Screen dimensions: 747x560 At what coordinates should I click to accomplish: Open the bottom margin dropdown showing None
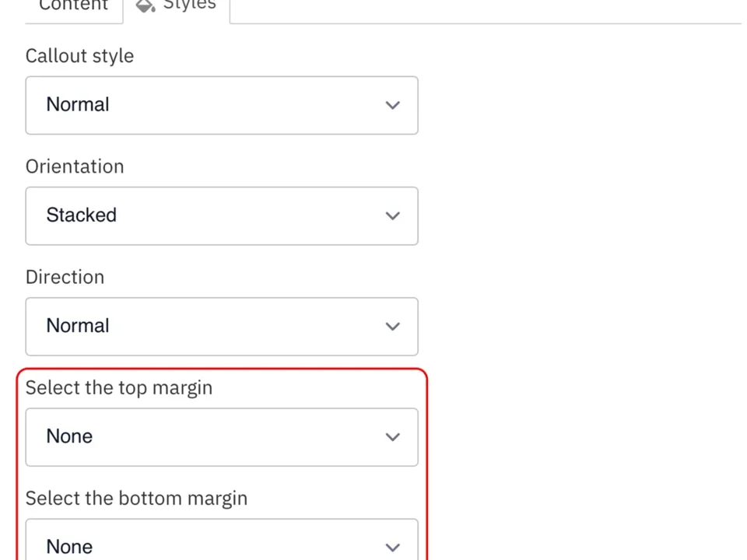(222, 544)
